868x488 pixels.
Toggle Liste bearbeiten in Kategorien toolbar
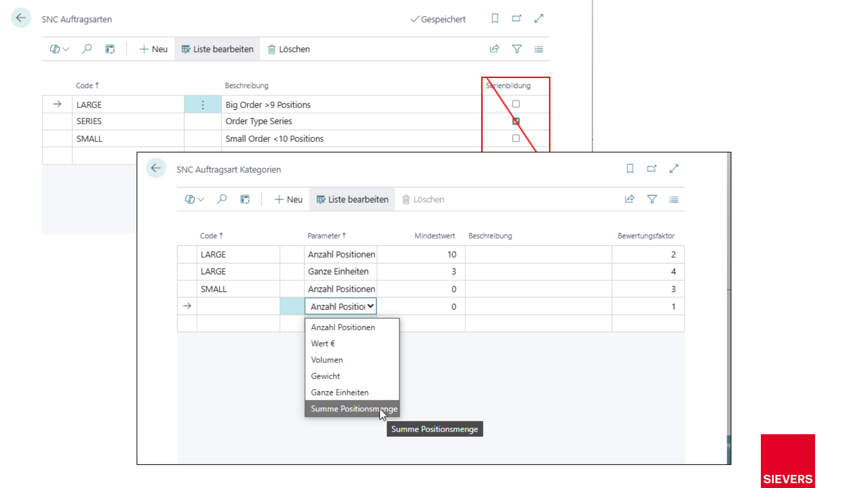352,199
